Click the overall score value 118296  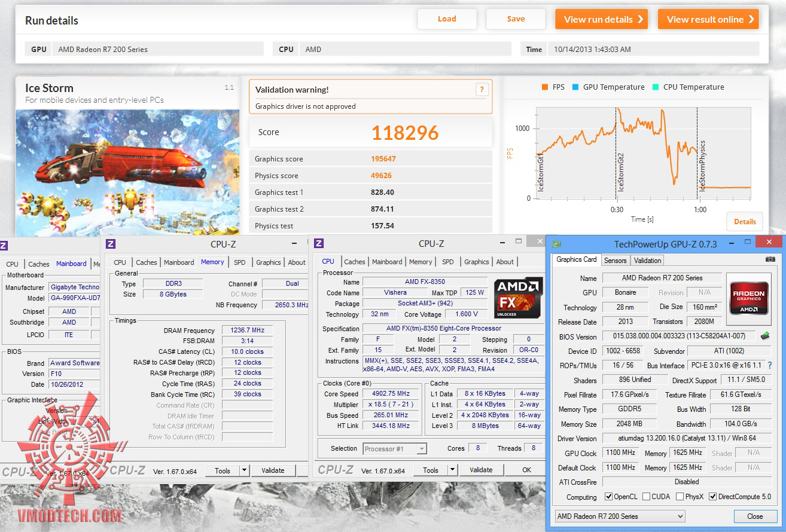coord(405,133)
